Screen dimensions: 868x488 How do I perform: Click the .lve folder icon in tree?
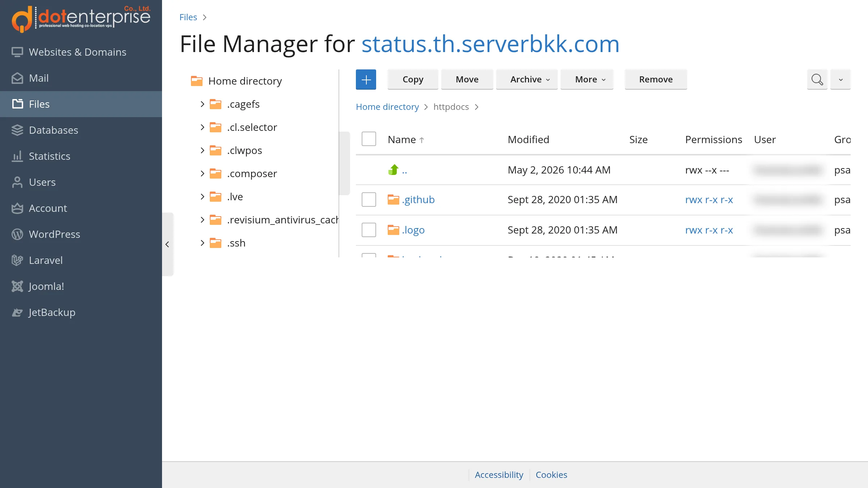click(x=216, y=197)
